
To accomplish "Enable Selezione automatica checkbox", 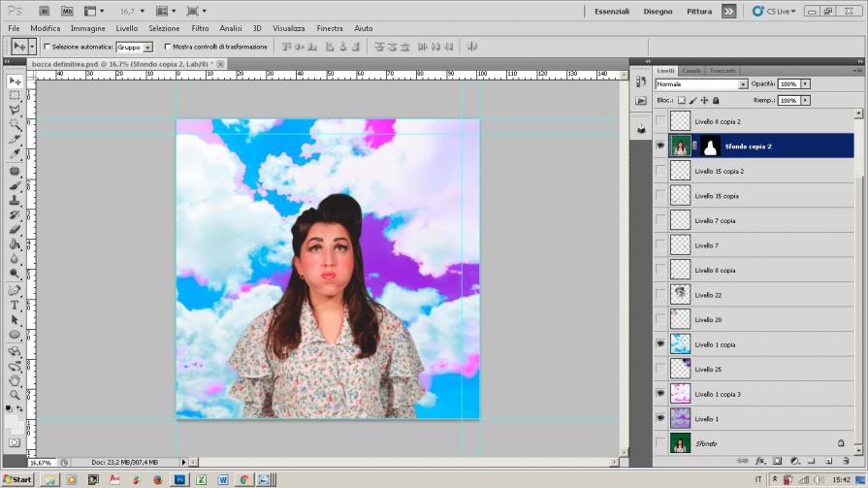I will tap(47, 47).
